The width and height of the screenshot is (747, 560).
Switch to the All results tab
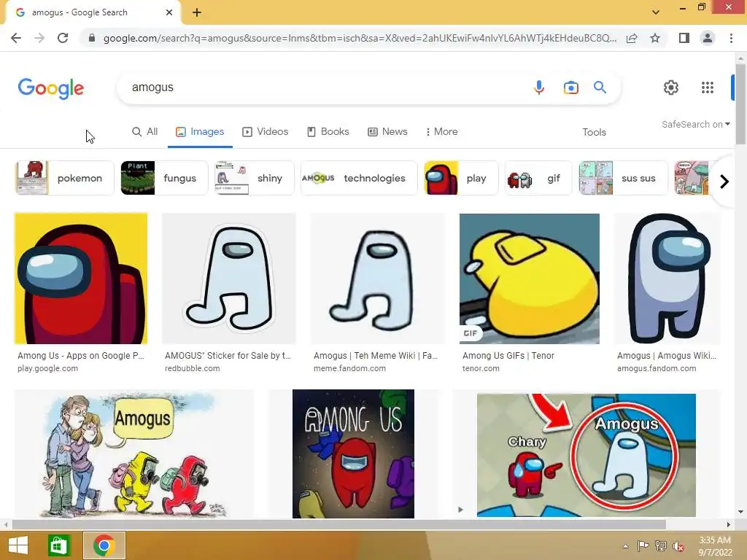click(x=145, y=131)
